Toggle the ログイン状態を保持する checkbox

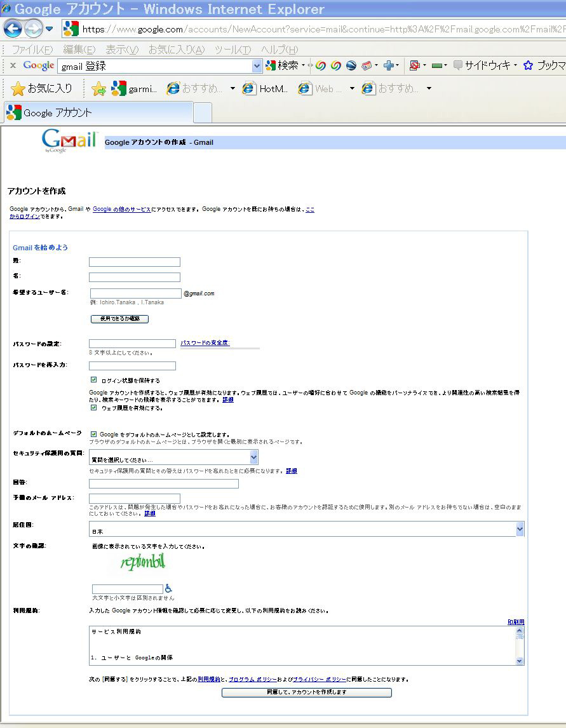tap(94, 380)
